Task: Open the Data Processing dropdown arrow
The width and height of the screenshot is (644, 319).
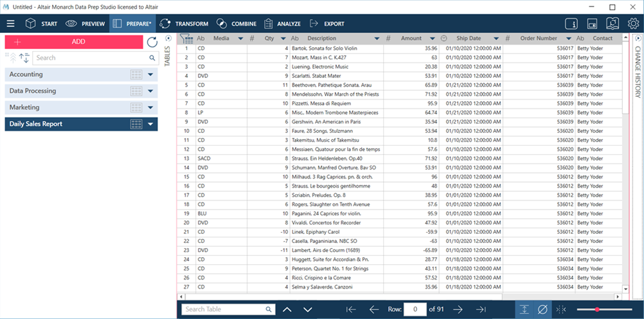Action: (x=150, y=92)
